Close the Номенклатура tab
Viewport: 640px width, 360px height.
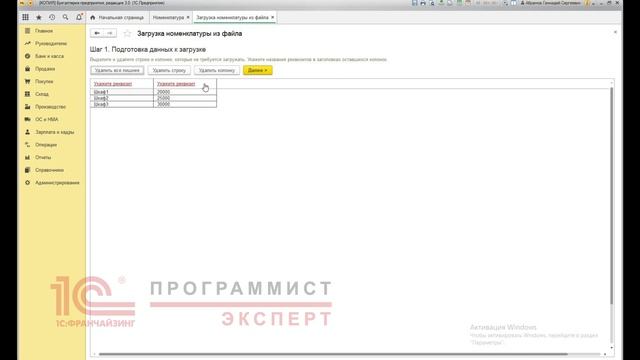188,17
